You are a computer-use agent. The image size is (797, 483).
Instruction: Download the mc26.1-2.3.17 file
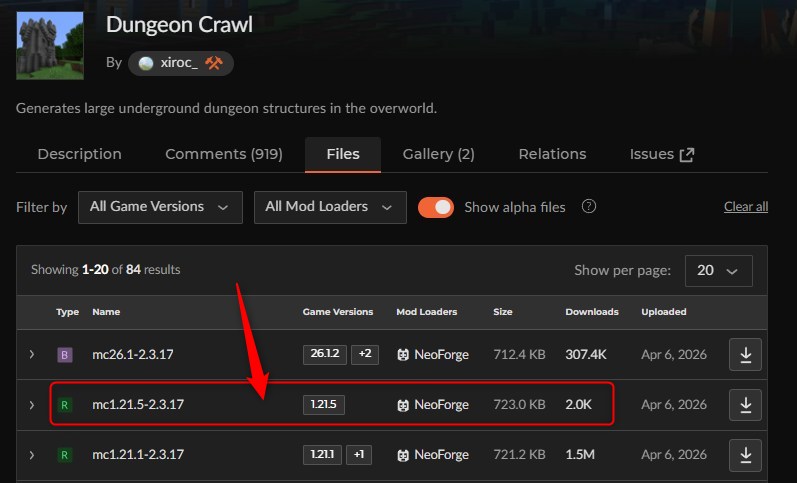[745, 354]
